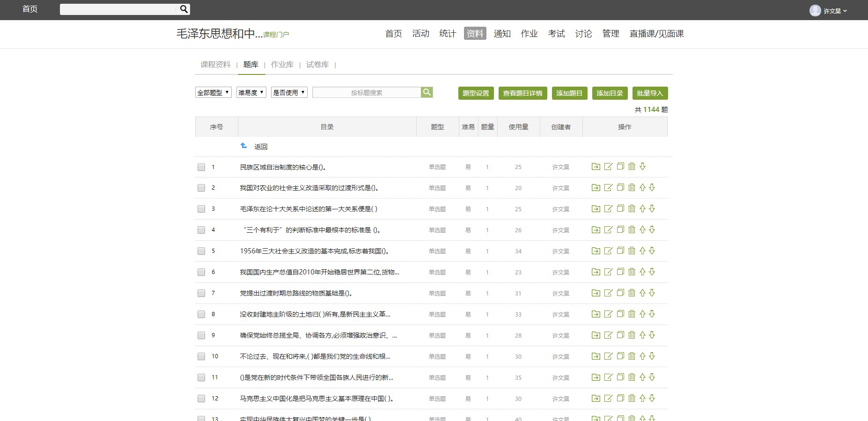Screen dimensions: 868x421
Task: Click the magnifier icon in the top search bar
Action: (x=184, y=9)
